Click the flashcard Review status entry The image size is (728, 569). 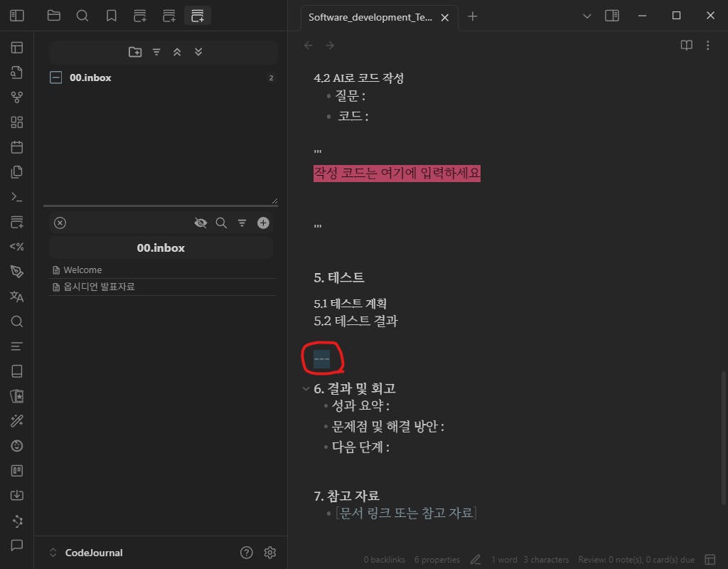tap(636, 560)
